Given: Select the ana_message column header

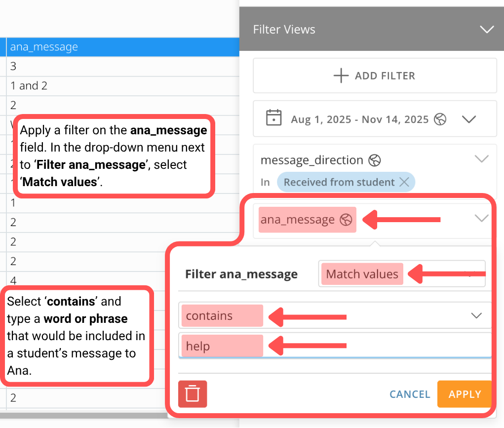Looking at the screenshot, I should (123, 47).
